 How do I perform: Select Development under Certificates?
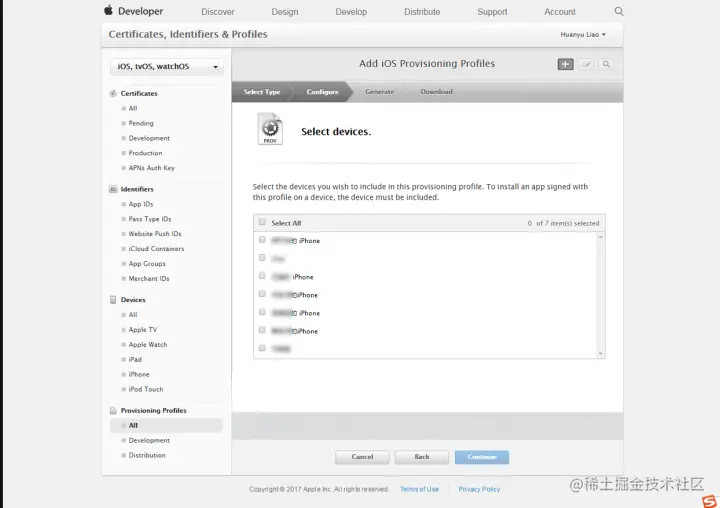(x=149, y=138)
